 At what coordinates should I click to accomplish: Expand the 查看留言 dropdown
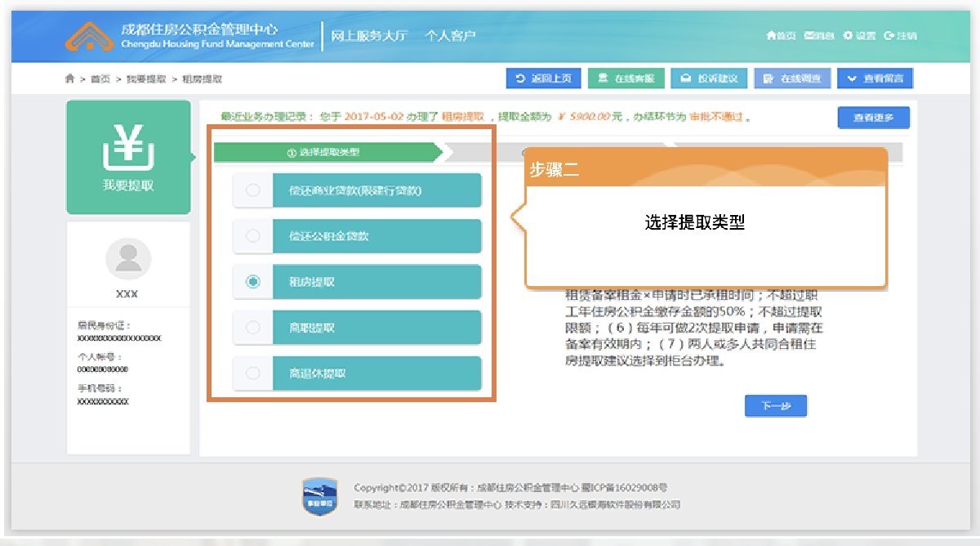875,78
